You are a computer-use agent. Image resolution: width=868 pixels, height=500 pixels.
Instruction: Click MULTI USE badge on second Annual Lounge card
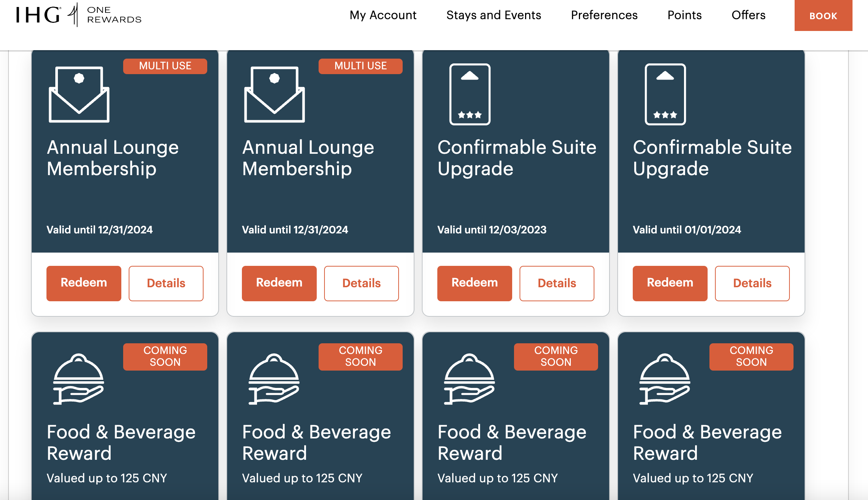coord(361,66)
